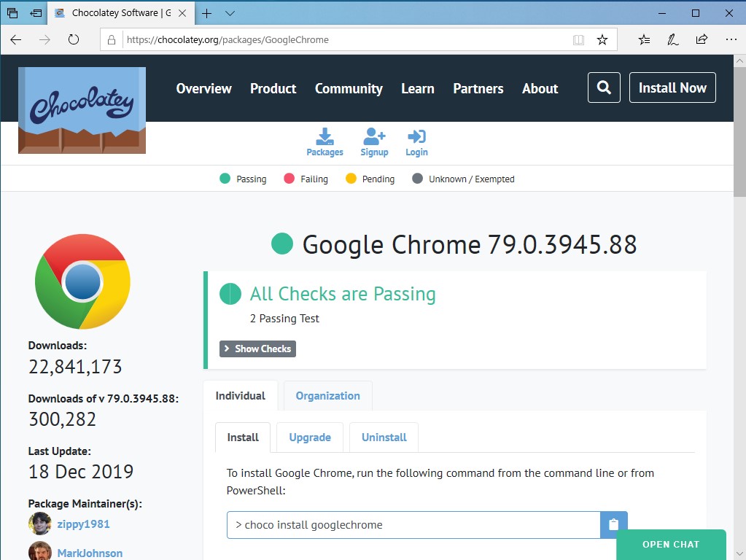Click the Google Chrome package icon

82,281
